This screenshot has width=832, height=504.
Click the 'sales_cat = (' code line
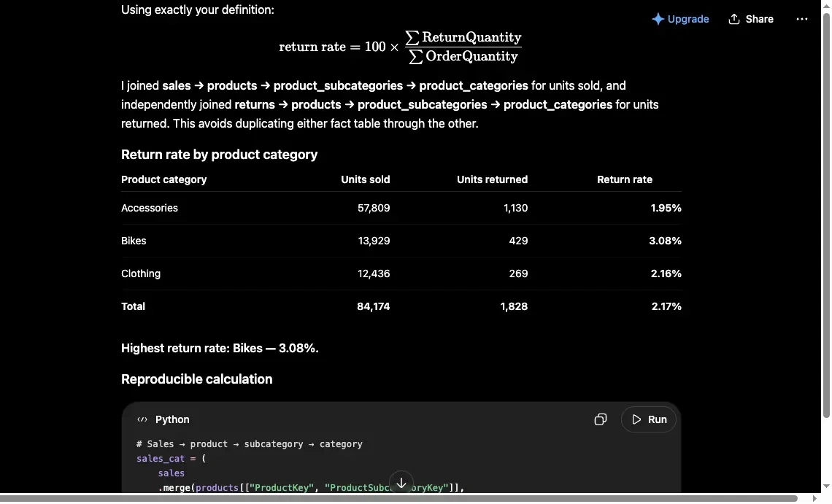171,459
